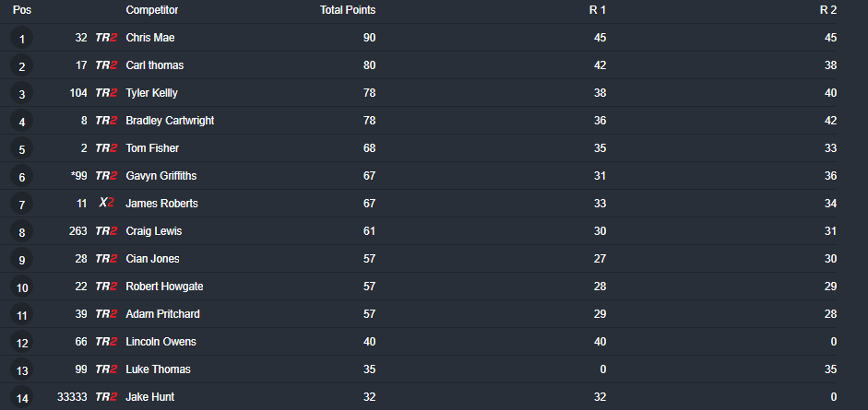Open competitor Tom Fisher
Image resolution: width=868 pixels, height=410 pixels.
(152, 148)
